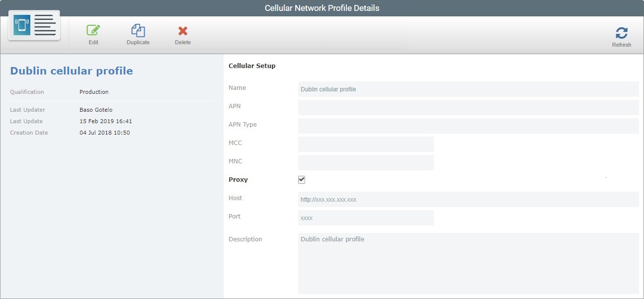Click the Dublin cellular profile heading

(71, 71)
